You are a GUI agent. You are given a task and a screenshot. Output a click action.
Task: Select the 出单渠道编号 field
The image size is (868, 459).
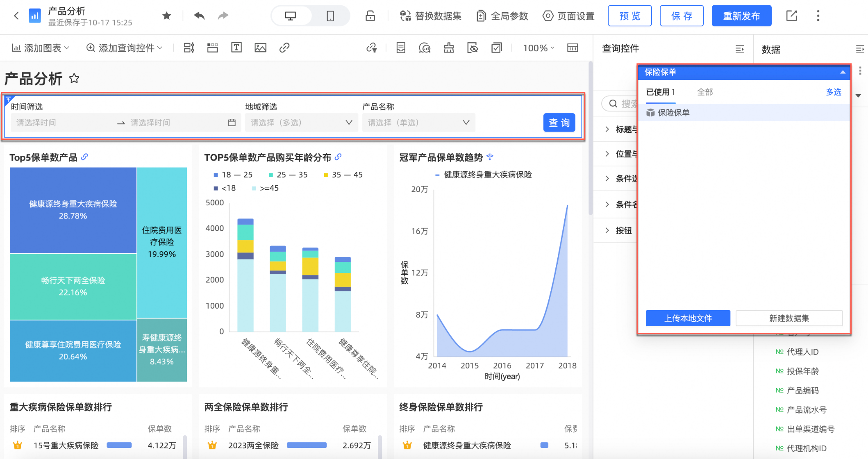click(x=805, y=429)
